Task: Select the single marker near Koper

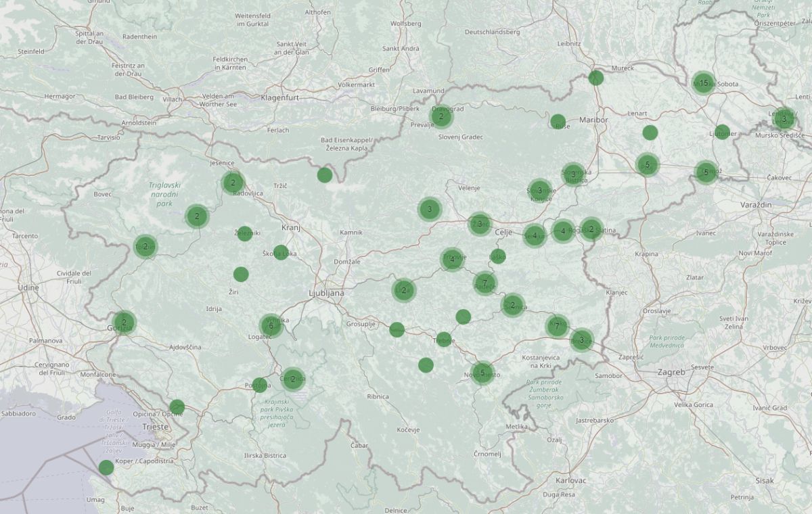Action: [x=106, y=467]
